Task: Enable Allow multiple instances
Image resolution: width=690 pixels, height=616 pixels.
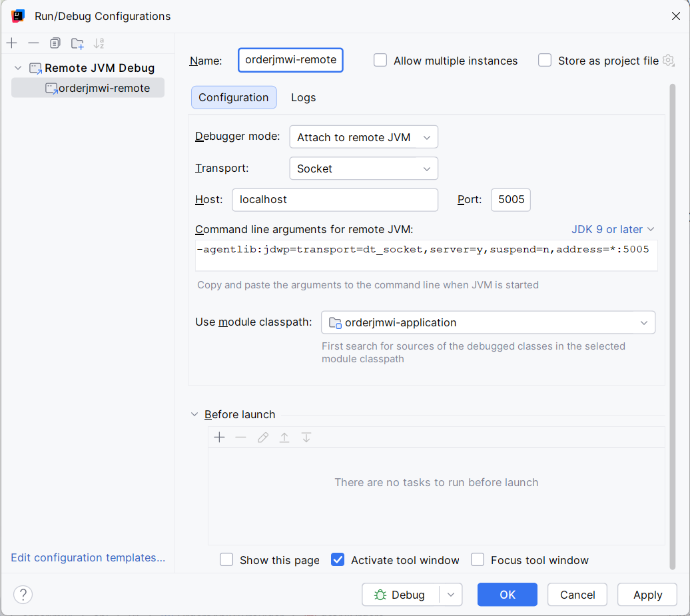Action: pyautogui.click(x=380, y=60)
